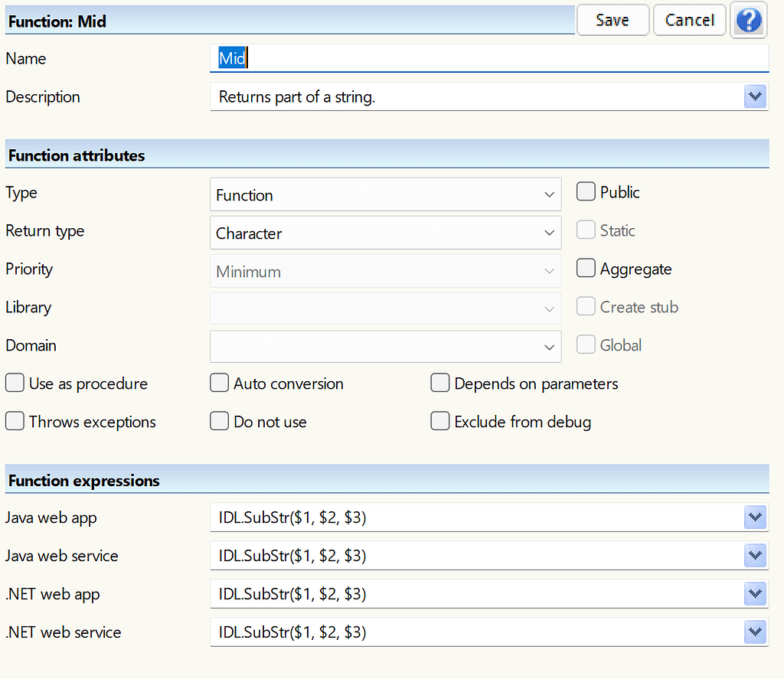The width and height of the screenshot is (784, 679).
Task: Check the Exclude from debug option
Action: click(440, 421)
